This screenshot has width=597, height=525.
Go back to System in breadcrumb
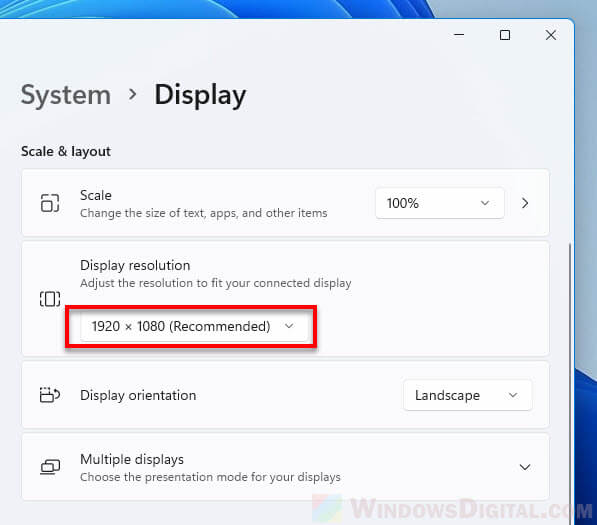click(66, 95)
